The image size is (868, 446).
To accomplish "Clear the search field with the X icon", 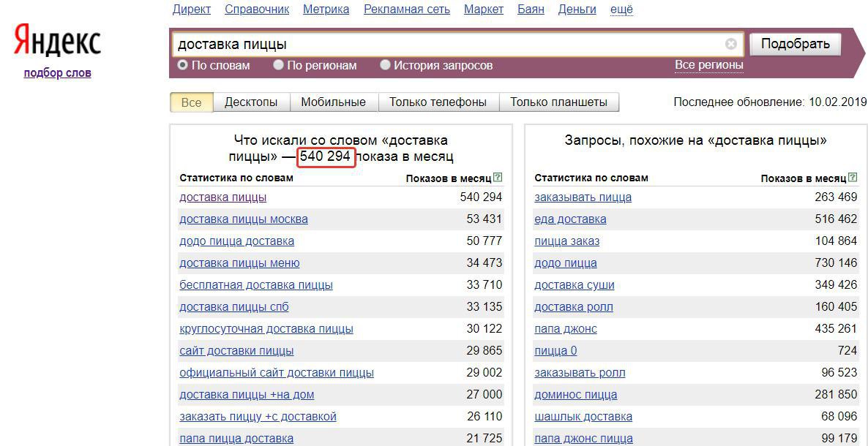I will point(730,45).
